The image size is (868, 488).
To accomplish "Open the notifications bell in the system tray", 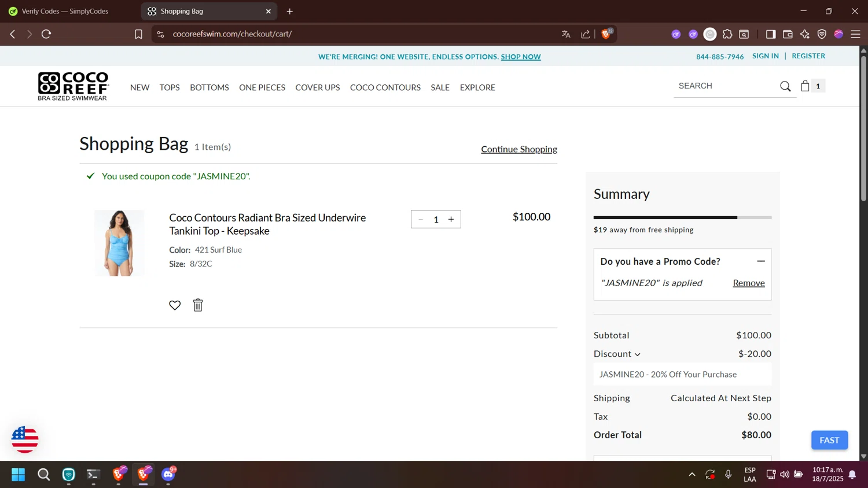I will point(852,474).
